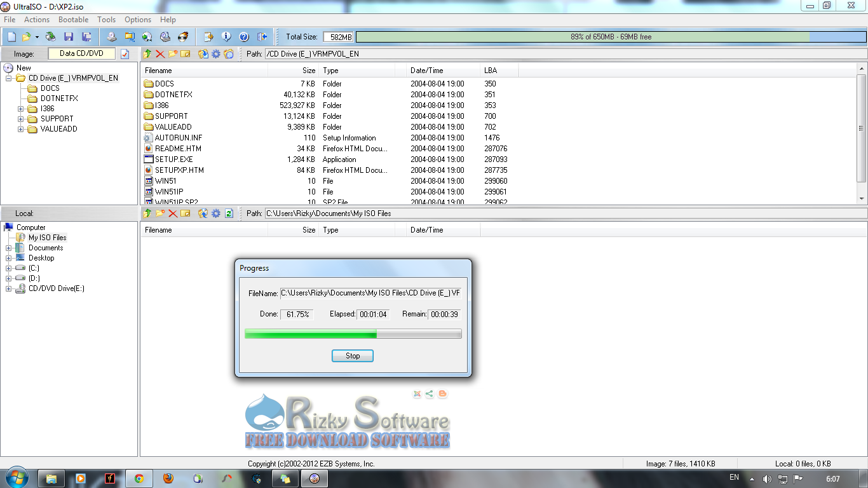Open the Bootable menu
The height and width of the screenshot is (488, 868).
tap(74, 20)
